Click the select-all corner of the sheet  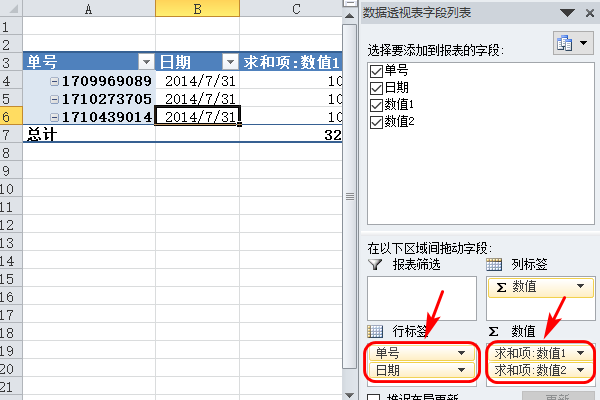(11, 8)
